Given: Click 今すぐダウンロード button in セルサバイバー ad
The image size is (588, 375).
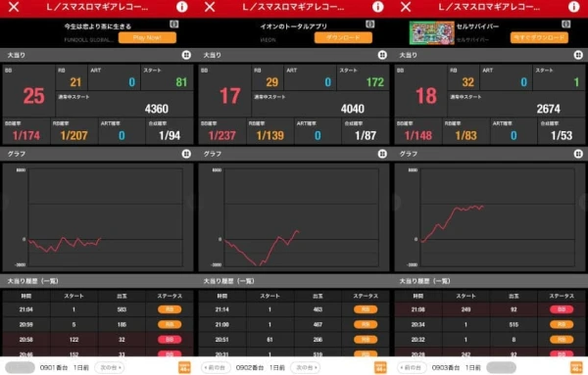Looking at the screenshot, I should [539, 37].
